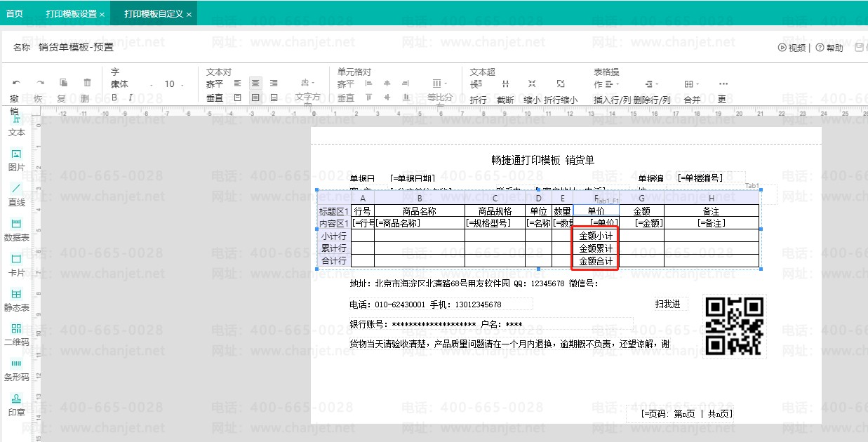The height and width of the screenshot is (442, 868).
Task: Select the 标题区1 row header
Action: tap(334, 211)
